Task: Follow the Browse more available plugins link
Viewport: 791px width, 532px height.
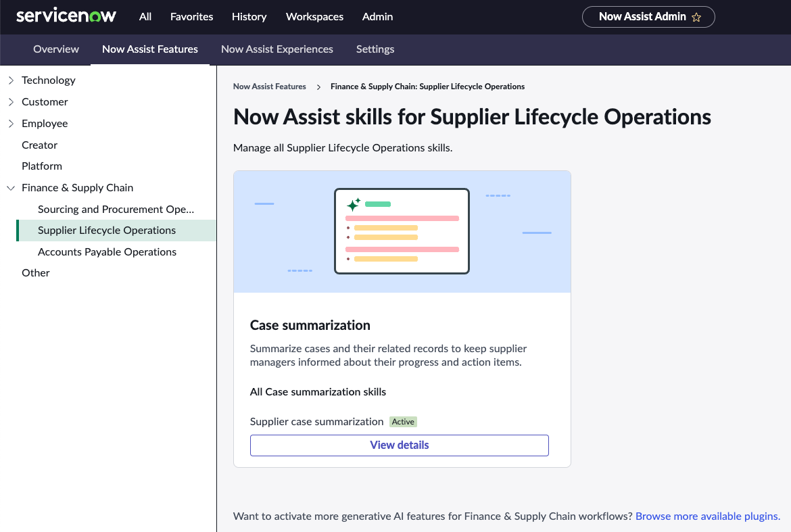Action: point(708,516)
